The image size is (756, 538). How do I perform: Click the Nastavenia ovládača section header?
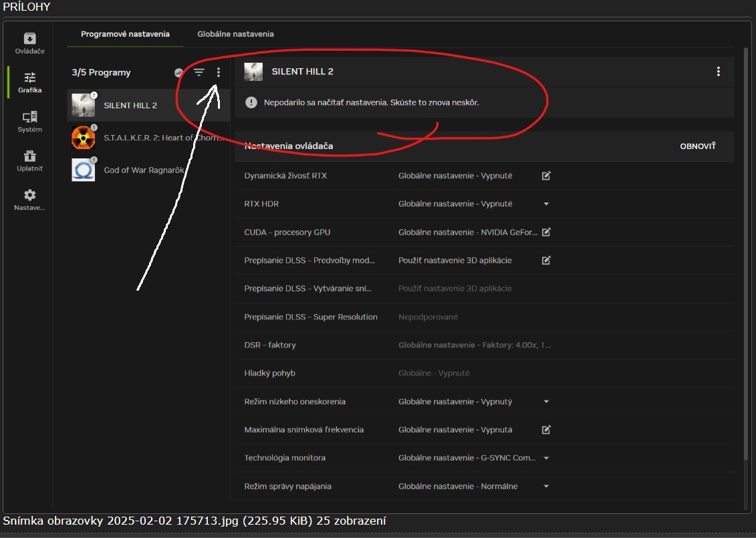[288, 146]
